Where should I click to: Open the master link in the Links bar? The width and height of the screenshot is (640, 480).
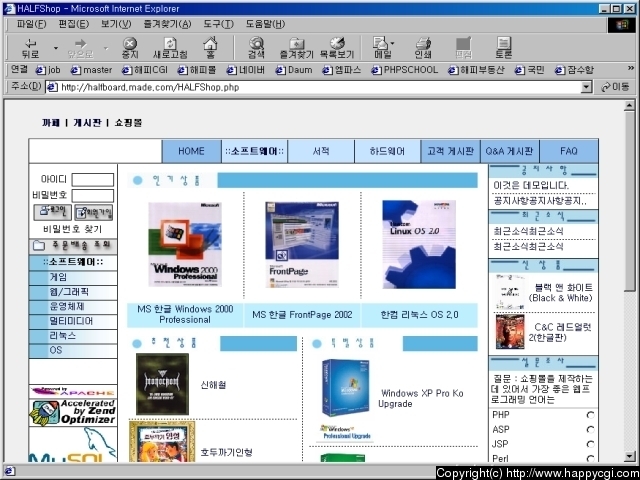point(91,70)
